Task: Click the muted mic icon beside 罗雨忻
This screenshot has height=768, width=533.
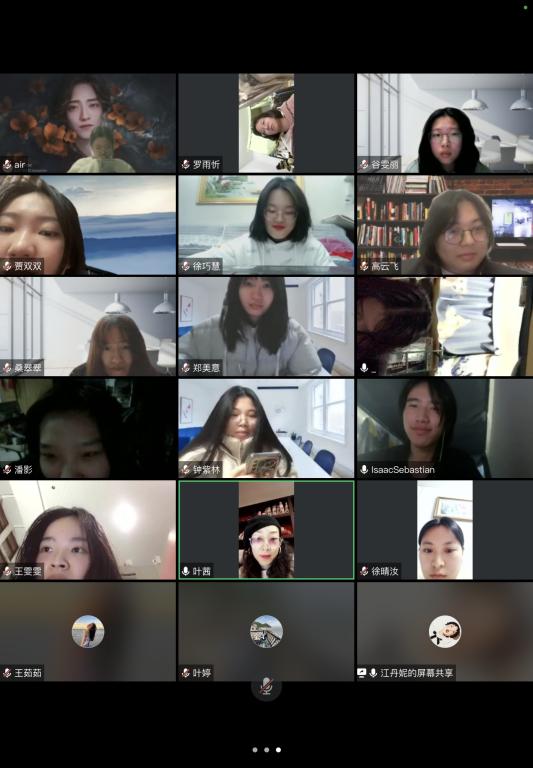Action: pyautogui.click(x=186, y=165)
